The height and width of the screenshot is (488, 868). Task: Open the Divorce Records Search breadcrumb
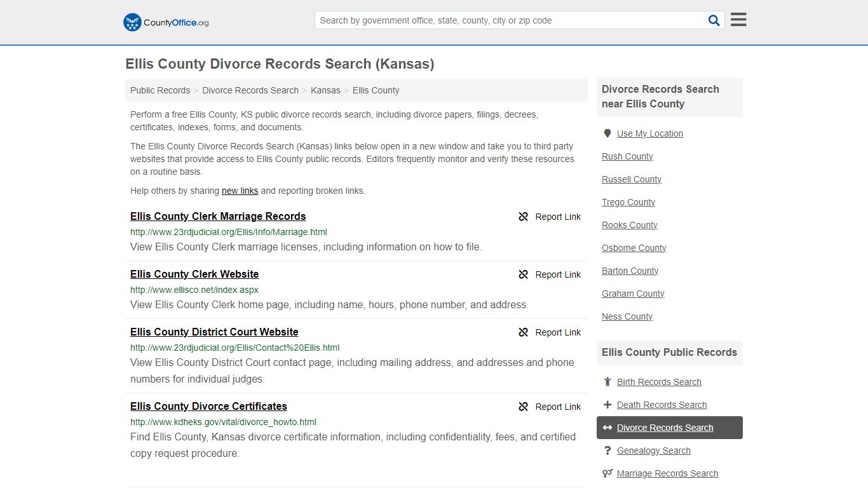click(250, 90)
